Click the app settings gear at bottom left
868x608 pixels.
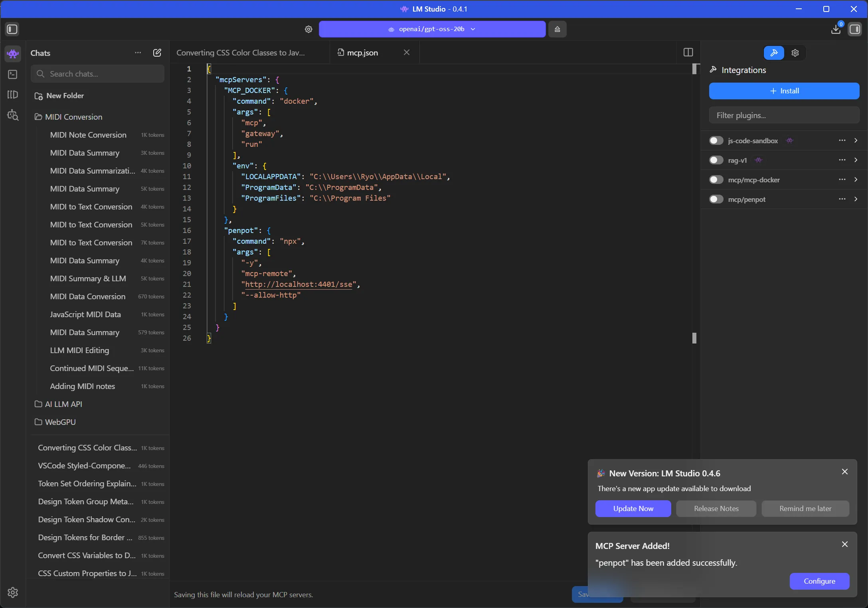click(13, 592)
